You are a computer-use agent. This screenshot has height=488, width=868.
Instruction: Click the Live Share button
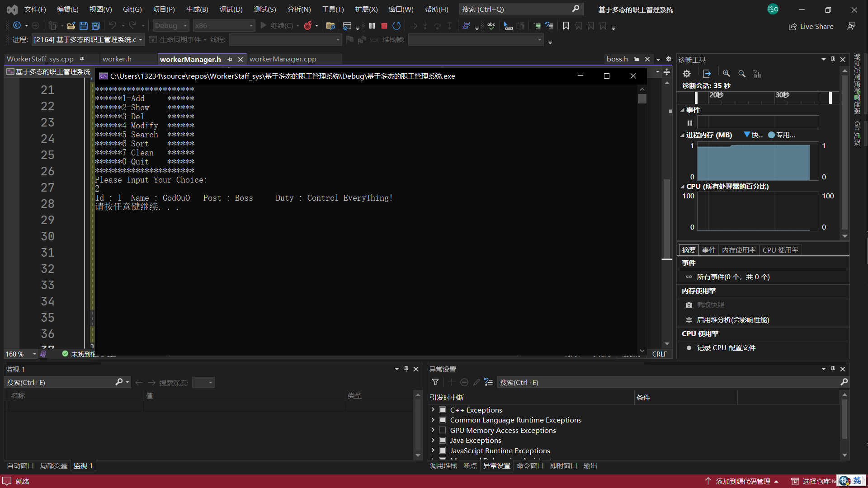(x=811, y=26)
